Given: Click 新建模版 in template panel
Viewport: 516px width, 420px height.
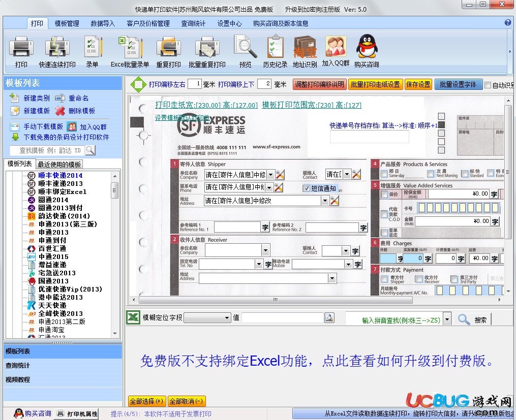Looking at the screenshot, I should [x=29, y=111].
